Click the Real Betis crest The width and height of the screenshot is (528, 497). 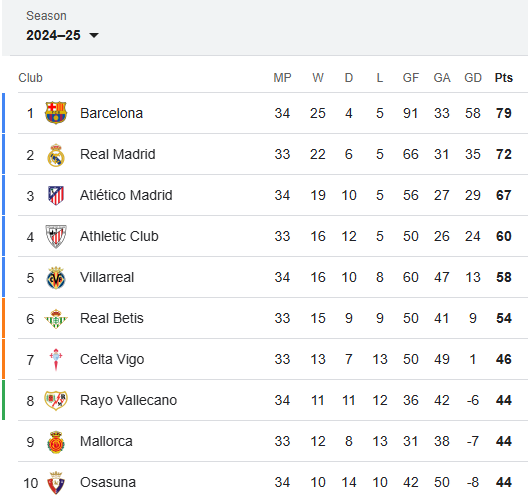click(x=56, y=319)
